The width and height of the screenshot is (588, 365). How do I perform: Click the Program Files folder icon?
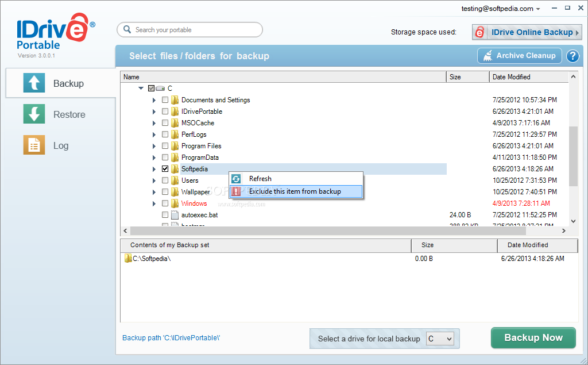point(175,145)
